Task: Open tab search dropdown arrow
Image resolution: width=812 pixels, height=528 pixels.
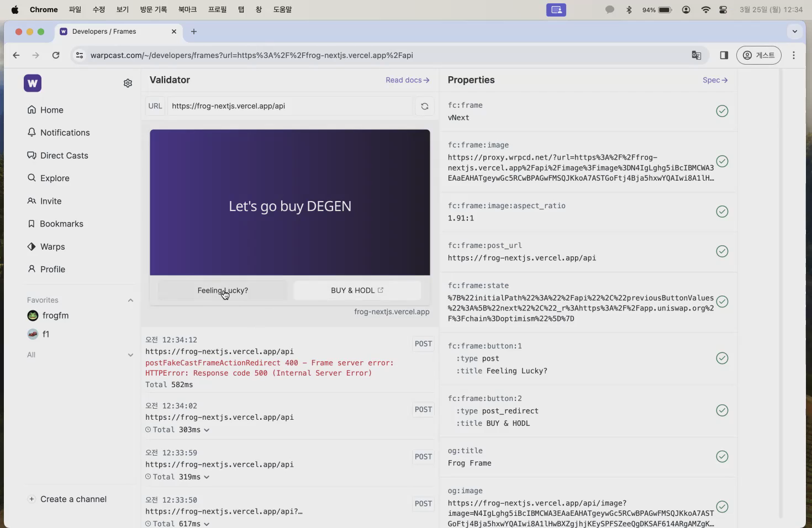Action: point(795,31)
